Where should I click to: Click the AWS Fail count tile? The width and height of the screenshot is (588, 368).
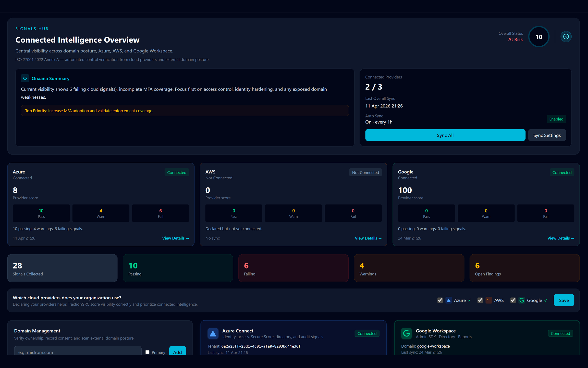[x=353, y=213]
